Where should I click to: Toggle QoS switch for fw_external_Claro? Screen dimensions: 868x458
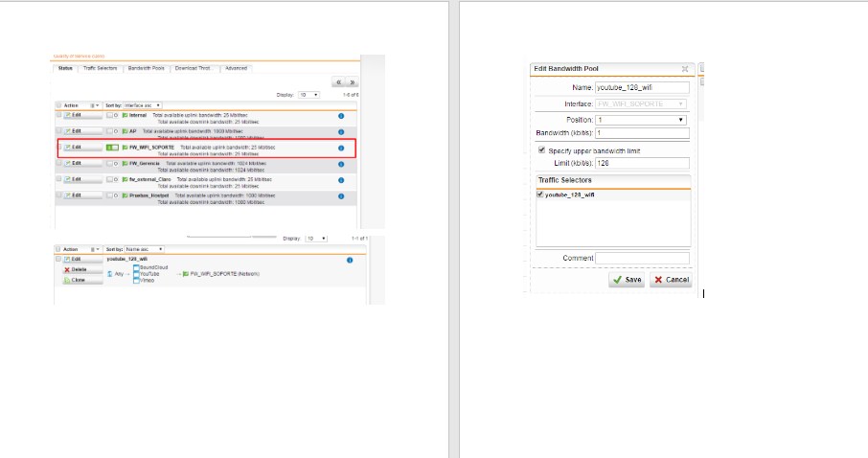pos(112,179)
